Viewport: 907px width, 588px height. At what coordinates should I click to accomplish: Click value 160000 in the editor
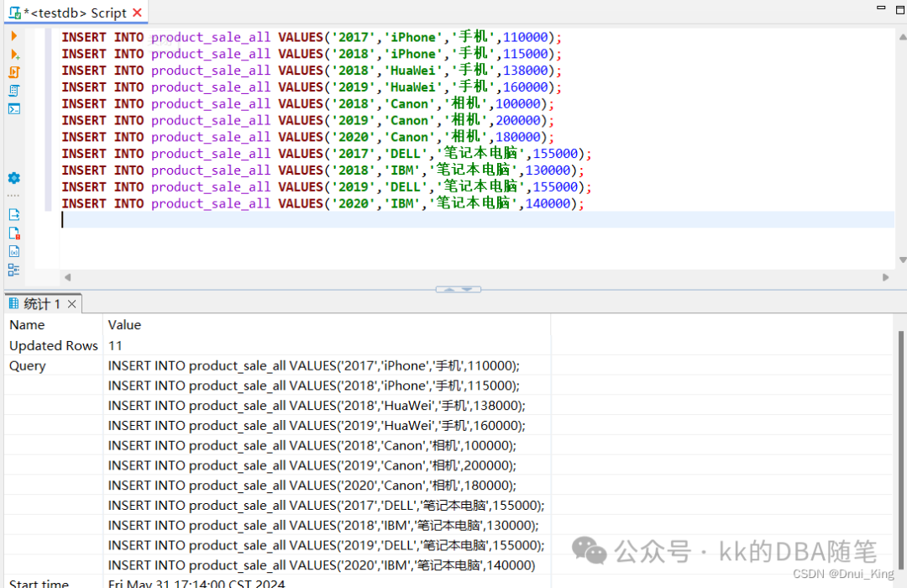[x=525, y=87]
